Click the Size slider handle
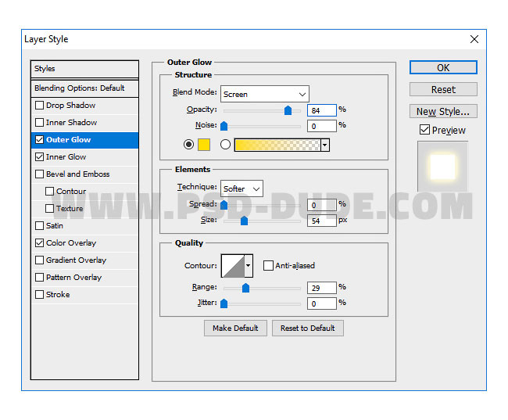 [245, 221]
